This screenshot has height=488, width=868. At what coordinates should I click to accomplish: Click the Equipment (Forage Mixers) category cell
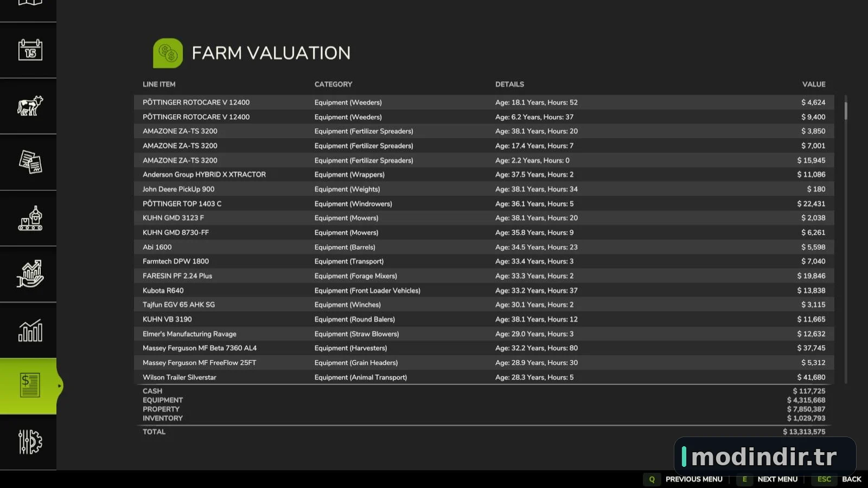356,276
